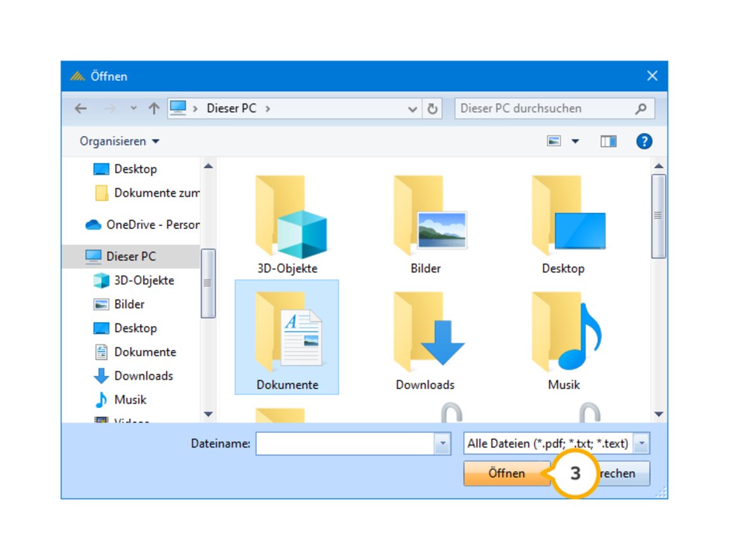Open the view options dropdown arrow
The image size is (729, 560).
click(x=575, y=141)
